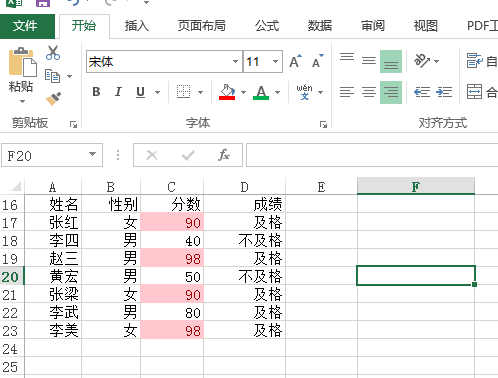Select the Format Painter brush
The height and width of the screenshot is (378, 498).
point(53,98)
